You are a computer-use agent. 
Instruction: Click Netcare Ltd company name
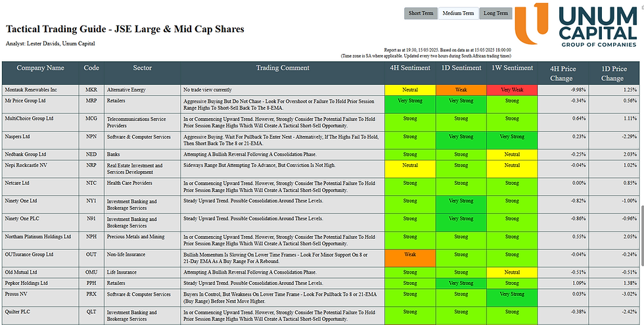pos(16,183)
